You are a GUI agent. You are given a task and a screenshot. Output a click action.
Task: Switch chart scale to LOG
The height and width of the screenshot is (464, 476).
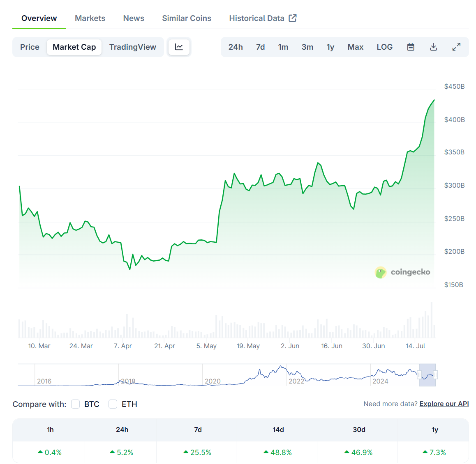(384, 47)
